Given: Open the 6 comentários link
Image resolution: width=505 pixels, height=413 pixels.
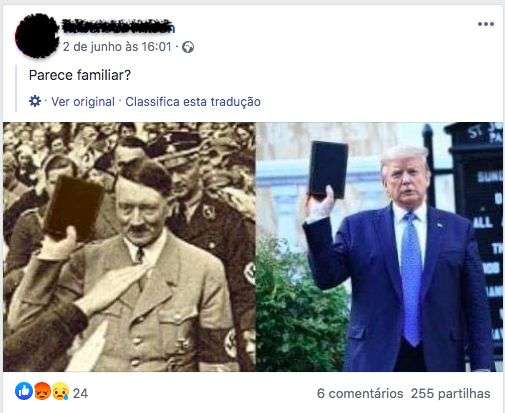Looking at the screenshot, I should click(x=360, y=393).
